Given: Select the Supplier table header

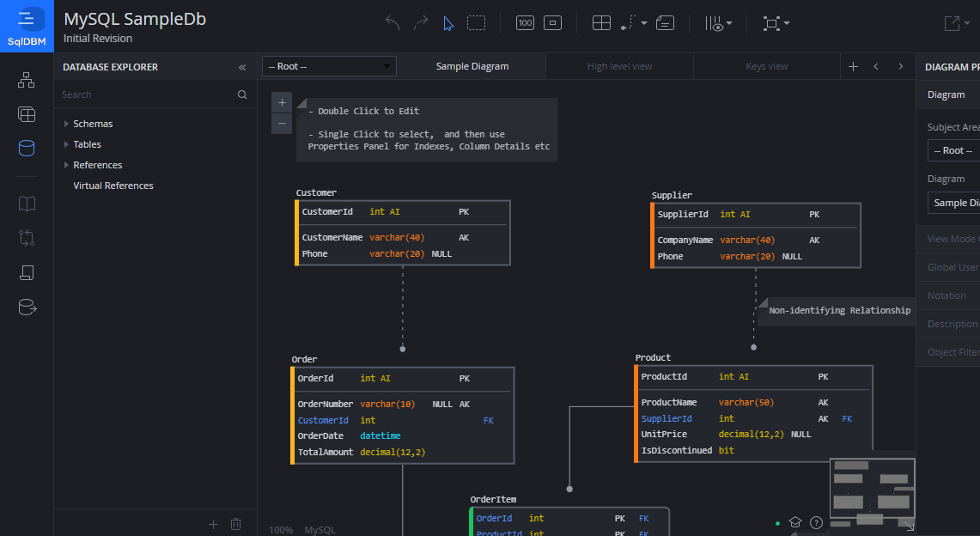Looking at the screenshot, I should coord(672,195).
